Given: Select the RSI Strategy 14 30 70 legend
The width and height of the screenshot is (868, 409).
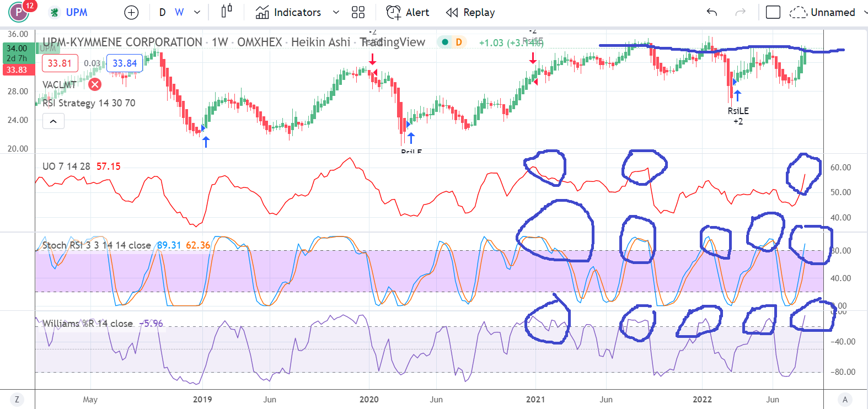Looking at the screenshot, I should click(x=89, y=103).
